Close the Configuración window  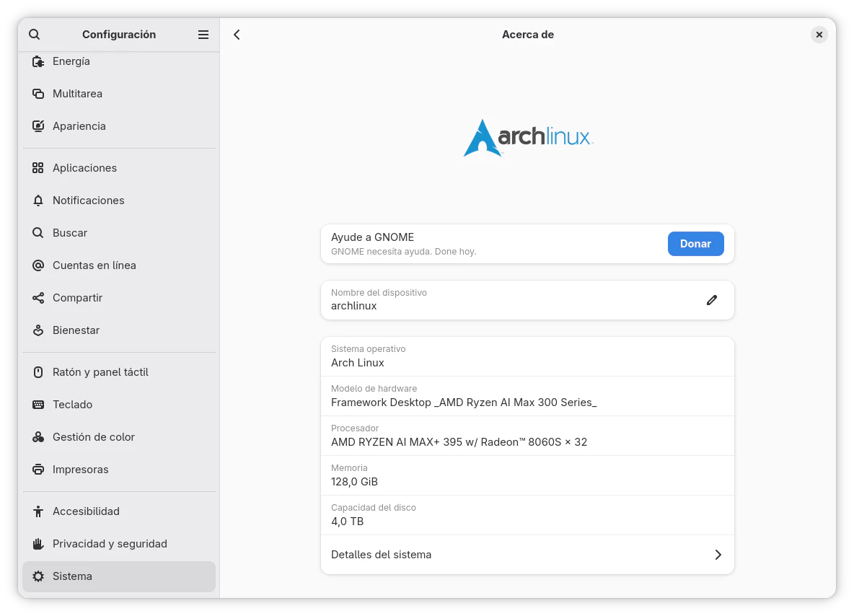(x=819, y=35)
